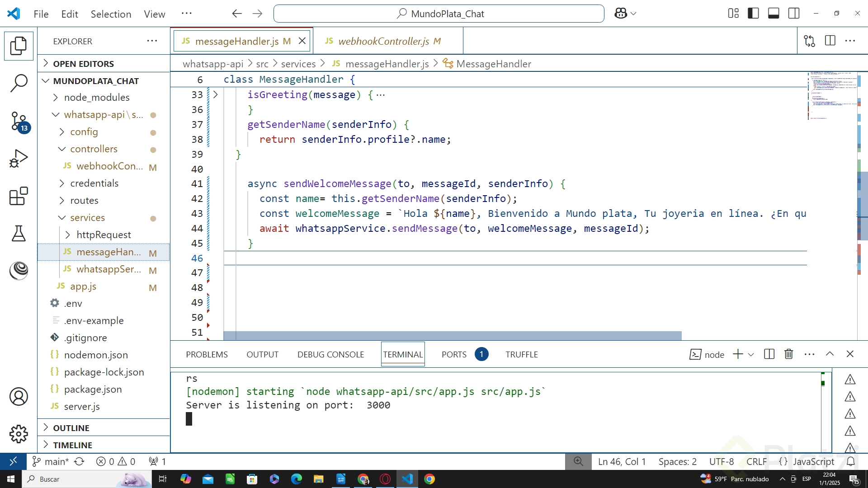Open the Testing flask view
The height and width of the screenshot is (488, 868).
pyautogui.click(x=19, y=234)
